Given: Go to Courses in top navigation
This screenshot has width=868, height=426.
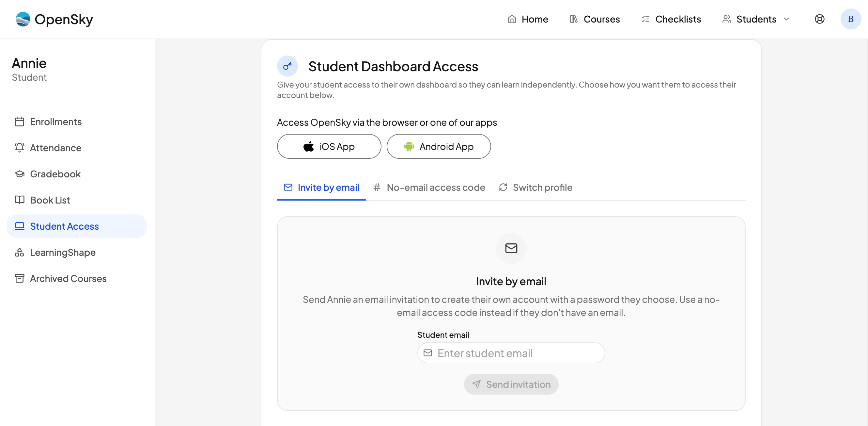Looking at the screenshot, I should [595, 19].
